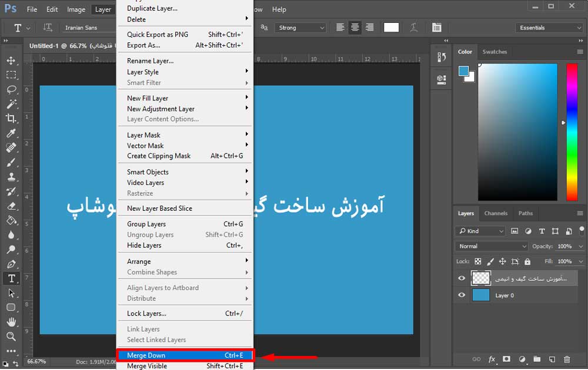Image resolution: width=588 pixels, height=370 pixels.
Task: Toggle lock transparent pixels
Action: coord(477,261)
